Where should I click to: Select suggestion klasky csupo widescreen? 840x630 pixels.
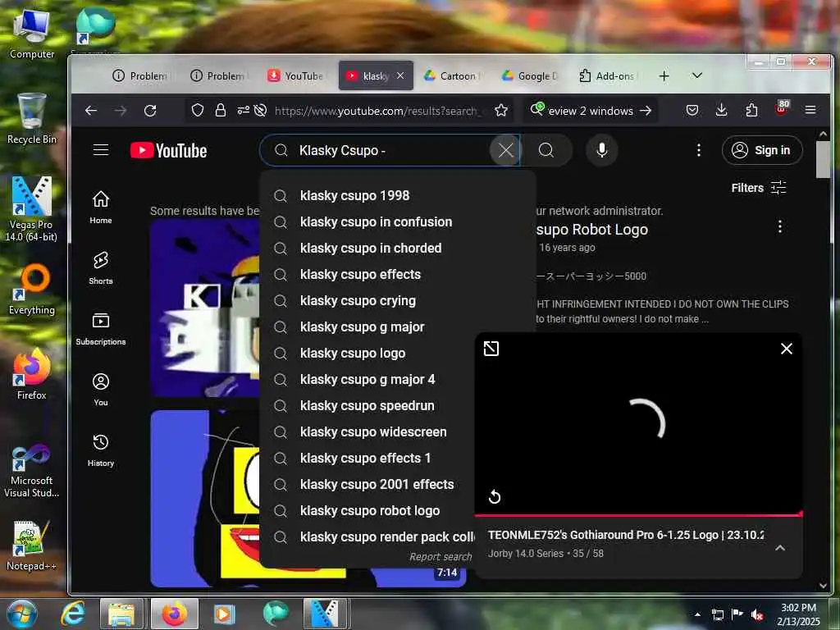coord(367,431)
